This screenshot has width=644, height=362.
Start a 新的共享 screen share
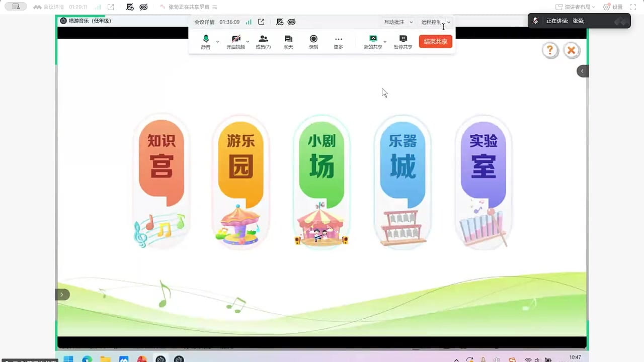373,42
